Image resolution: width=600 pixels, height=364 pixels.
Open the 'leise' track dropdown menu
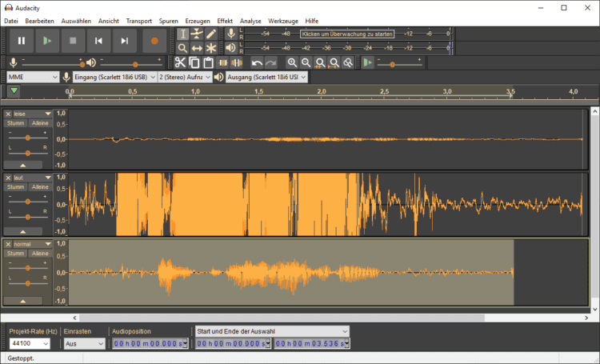tap(33, 114)
